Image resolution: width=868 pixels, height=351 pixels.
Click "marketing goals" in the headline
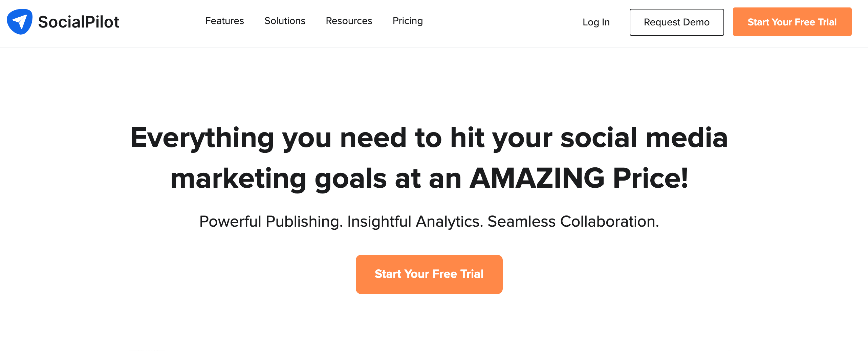[x=279, y=179]
